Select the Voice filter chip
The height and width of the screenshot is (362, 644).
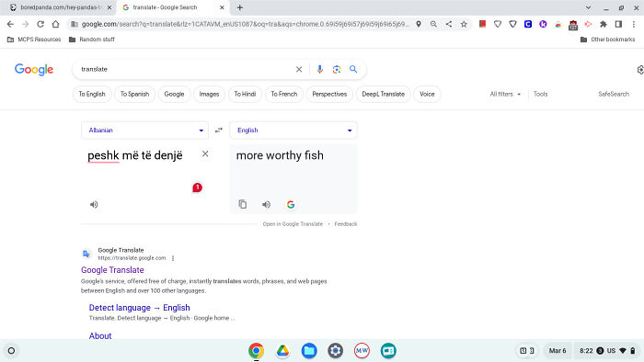pyautogui.click(x=427, y=94)
